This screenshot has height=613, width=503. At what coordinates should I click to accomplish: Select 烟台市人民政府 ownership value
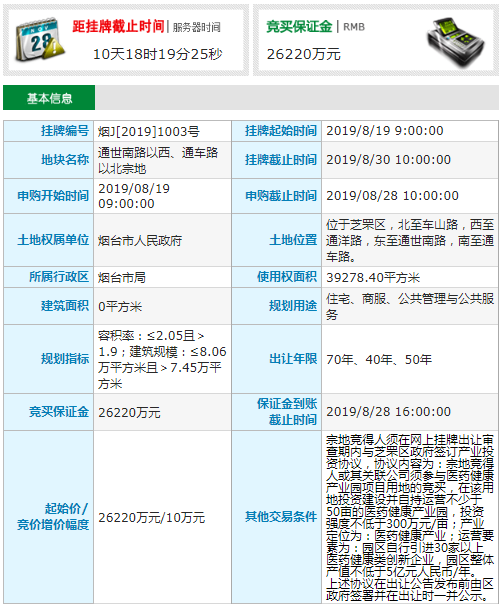point(140,241)
